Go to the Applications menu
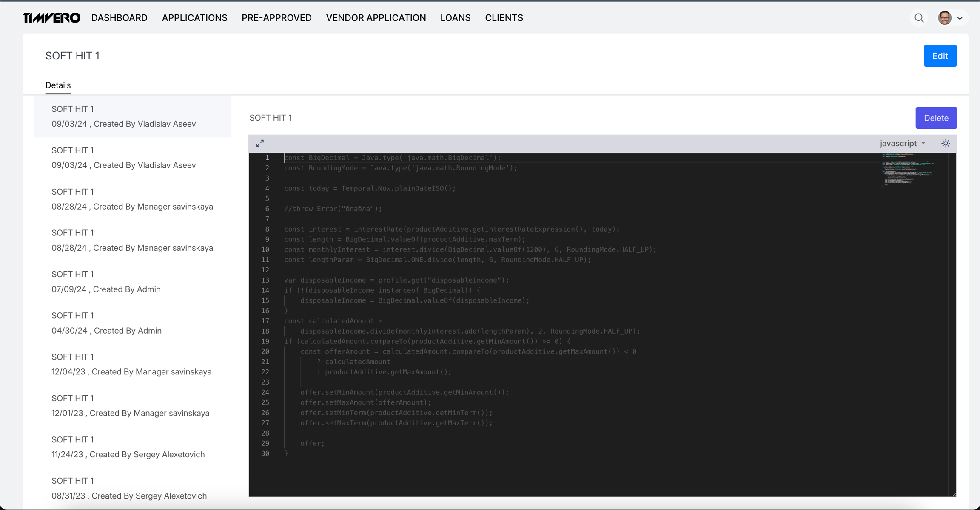980x510 pixels. [x=194, y=18]
